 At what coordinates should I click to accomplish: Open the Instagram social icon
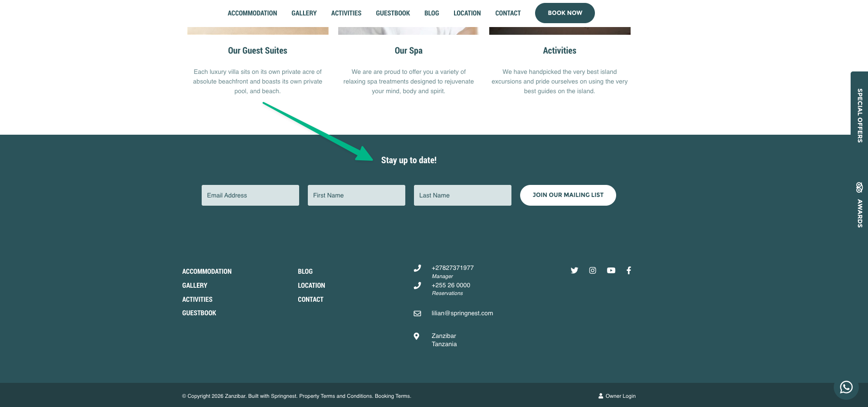592,270
